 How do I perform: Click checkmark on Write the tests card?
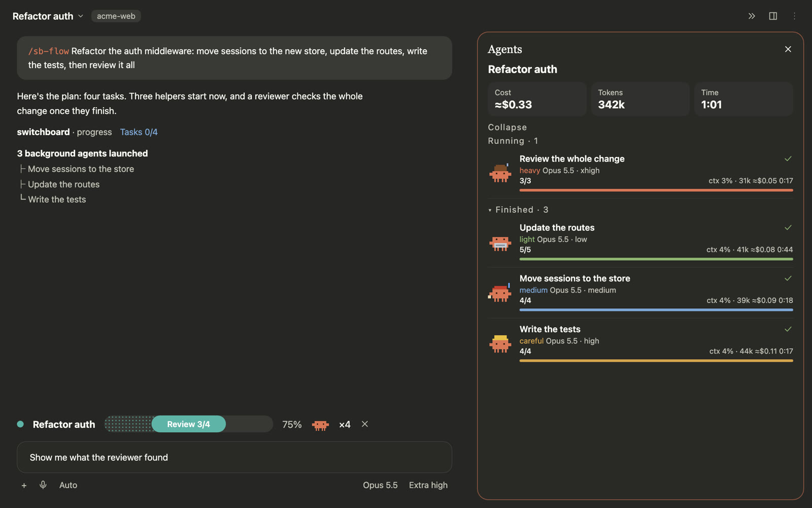click(788, 329)
